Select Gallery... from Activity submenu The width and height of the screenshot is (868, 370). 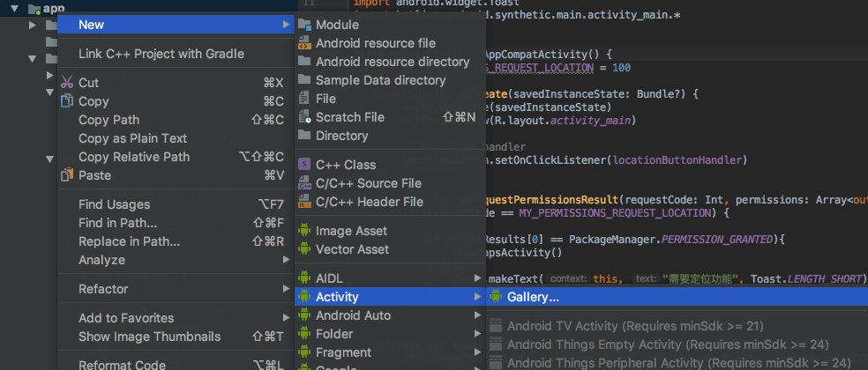[x=533, y=297]
